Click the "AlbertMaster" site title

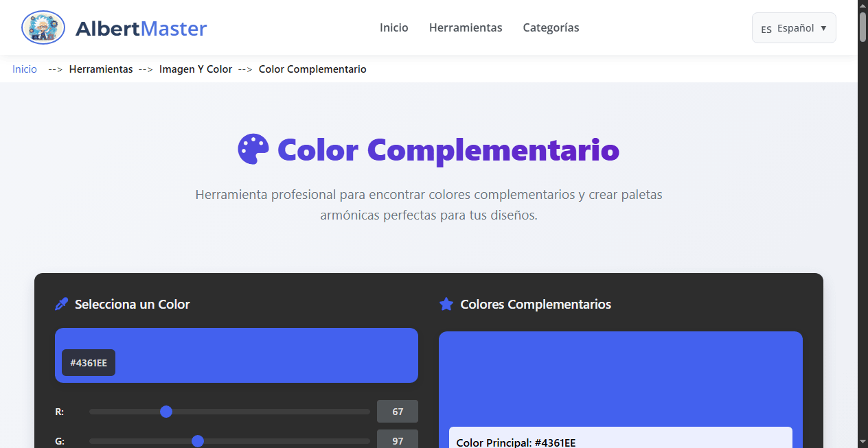click(141, 28)
